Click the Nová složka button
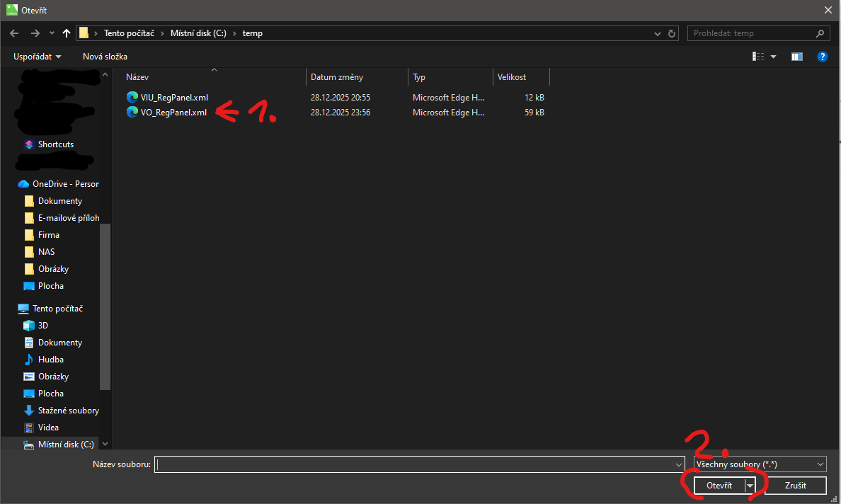Viewport: 841px width, 504px height. pos(105,57)
